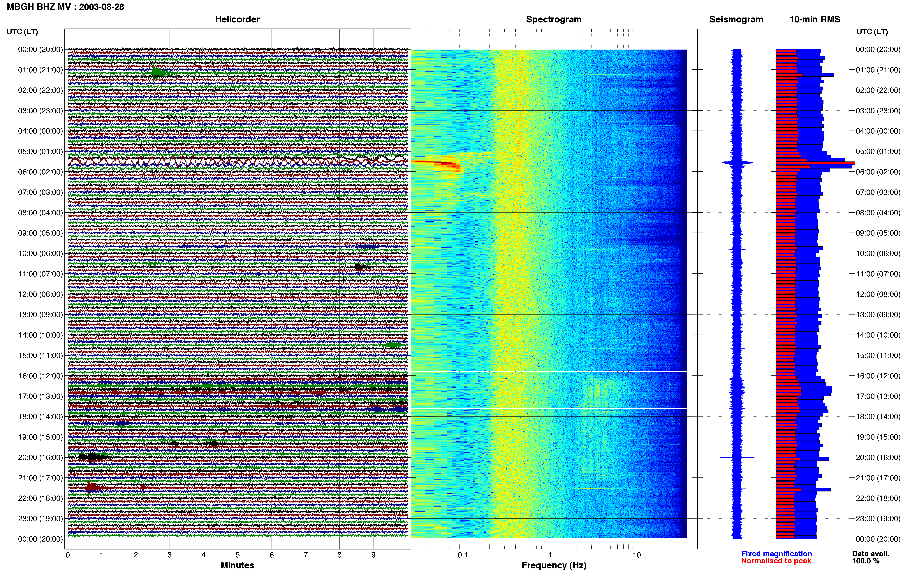Click left time label '12:00 (08:00)'

pyautogui.click(x=40, y=294)
